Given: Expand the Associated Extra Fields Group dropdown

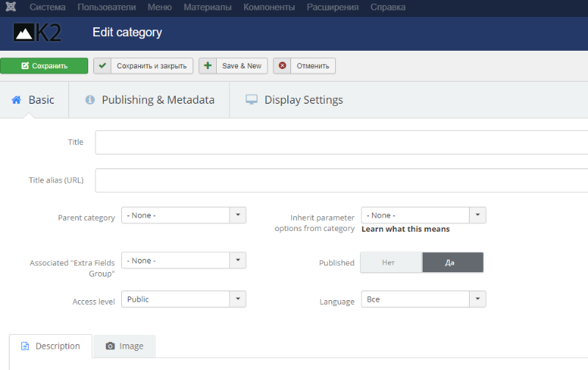Looking at the screenshot, I should pyautogui.click(x=184, y=260).
